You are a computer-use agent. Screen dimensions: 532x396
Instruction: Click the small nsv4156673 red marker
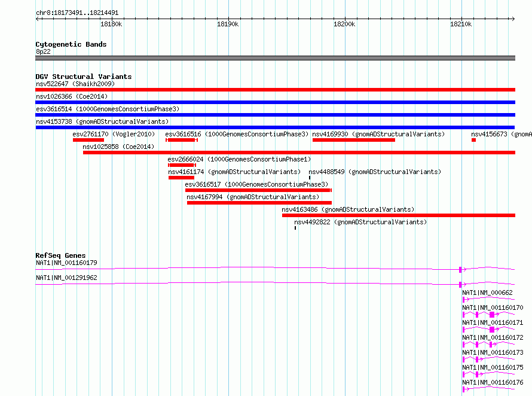[473, 140]
